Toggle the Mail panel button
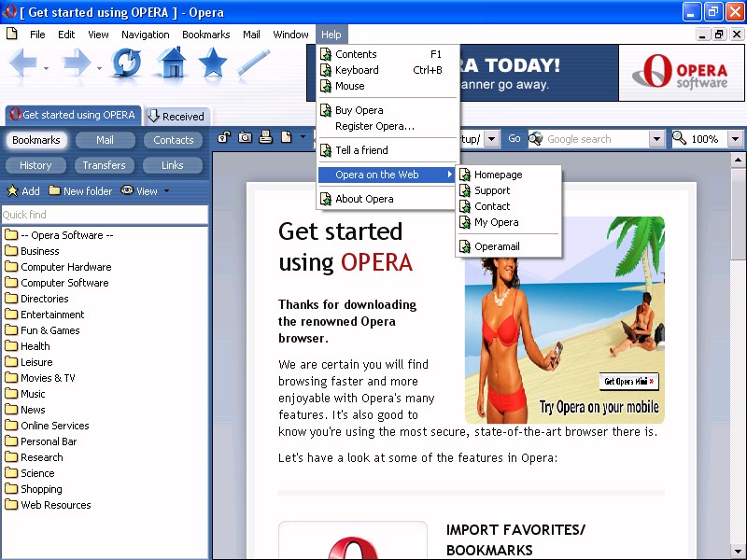 [105, 140]
